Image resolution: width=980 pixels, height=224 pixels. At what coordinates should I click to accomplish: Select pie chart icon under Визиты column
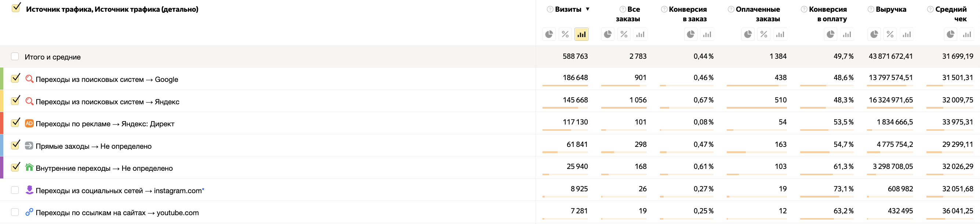[549, 35]
